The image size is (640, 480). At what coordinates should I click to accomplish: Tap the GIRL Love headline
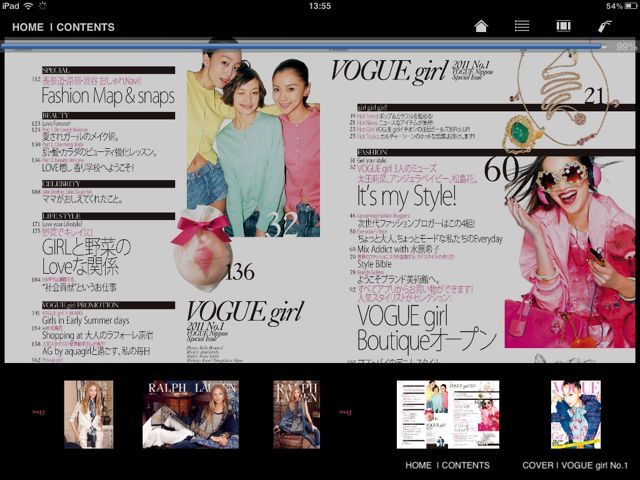point(86,257)
